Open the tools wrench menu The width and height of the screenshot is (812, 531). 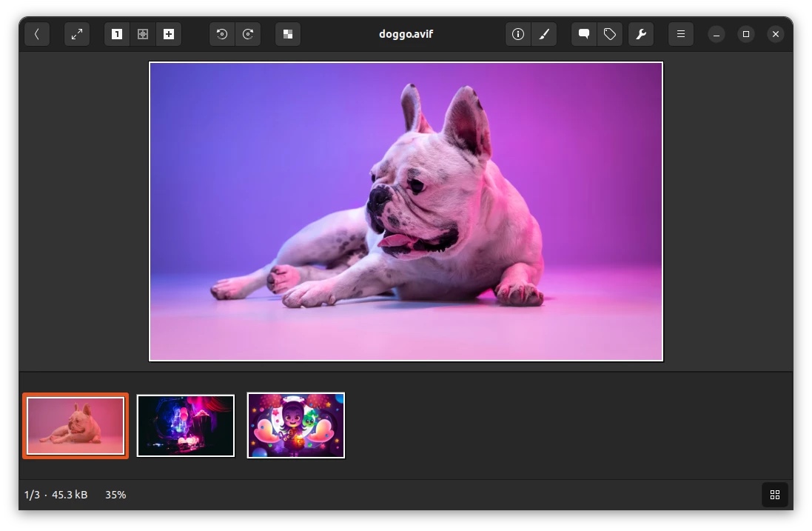point(641,34)
